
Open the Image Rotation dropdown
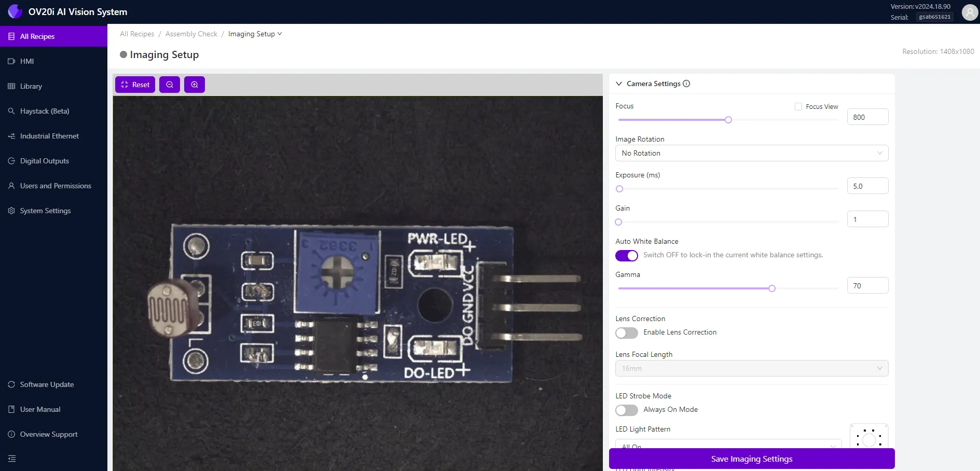[751, 153]
